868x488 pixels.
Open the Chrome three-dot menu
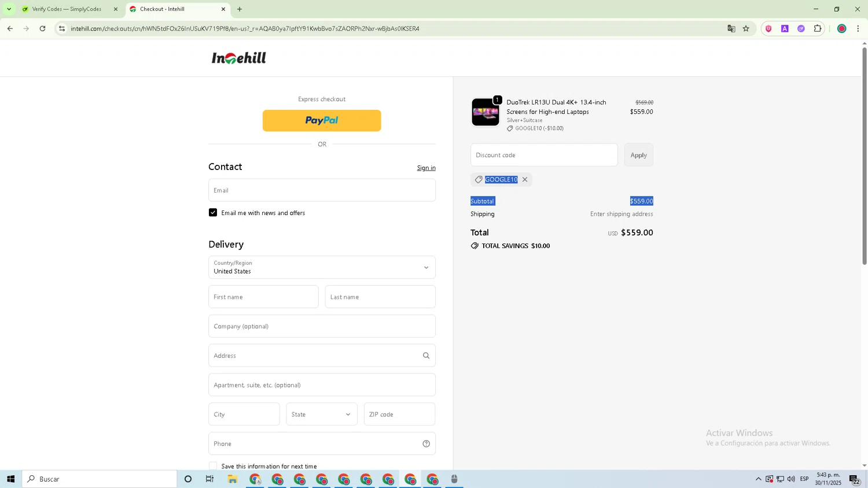tap(858, 28)
